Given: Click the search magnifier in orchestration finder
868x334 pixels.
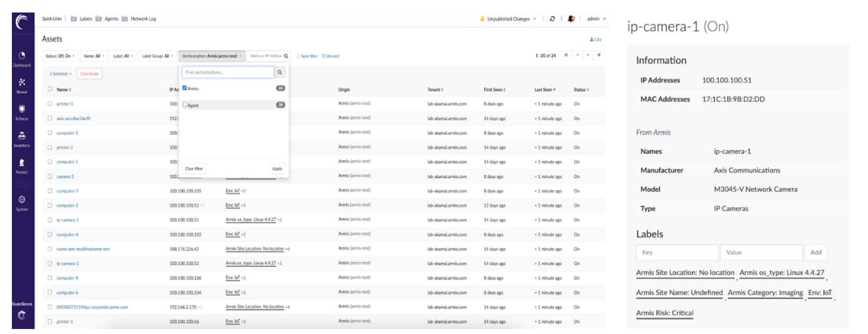Looking at the screenshot, I should 280,73.
